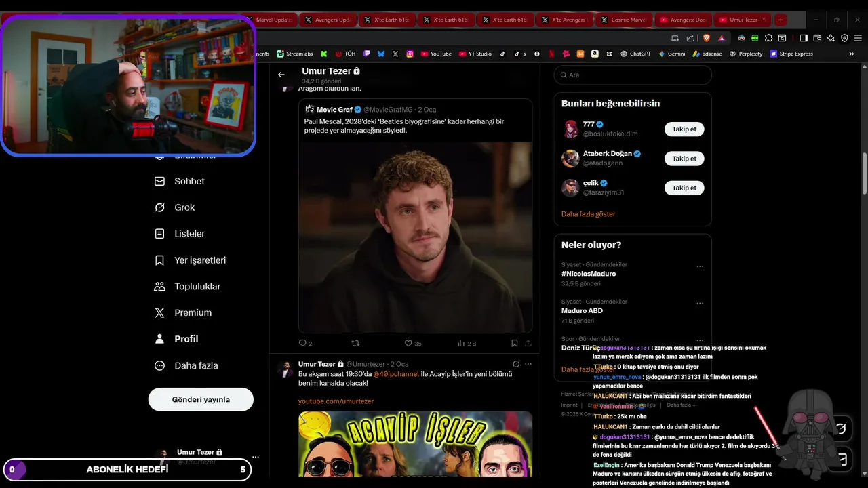
Task: Open the #NicolasMaduro trend
Action: (x=589, y=274)
